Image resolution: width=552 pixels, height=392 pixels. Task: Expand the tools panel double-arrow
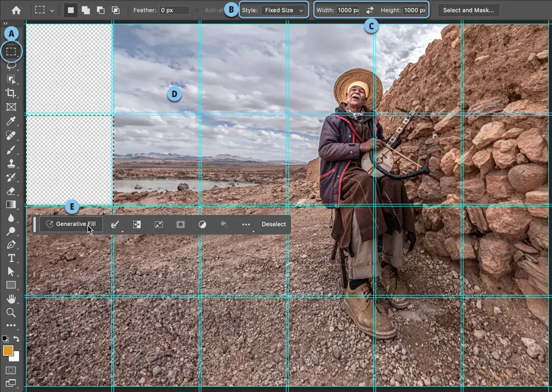(5, 24)
